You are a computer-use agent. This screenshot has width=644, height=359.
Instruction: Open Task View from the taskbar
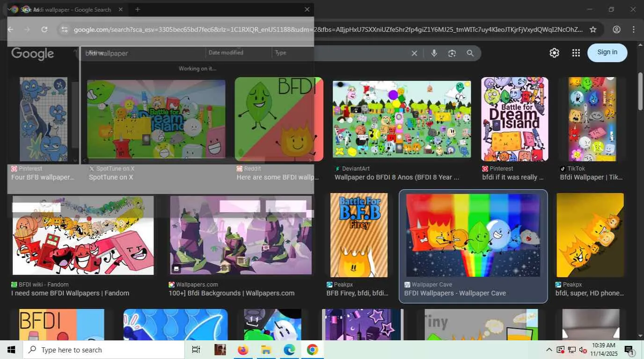coord(196,350)
